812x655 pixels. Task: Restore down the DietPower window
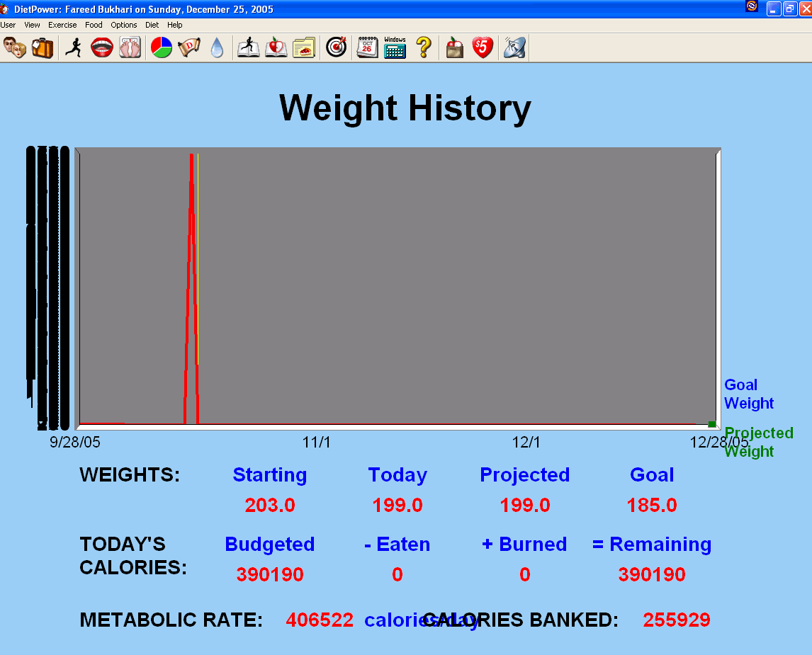(790, 8)
